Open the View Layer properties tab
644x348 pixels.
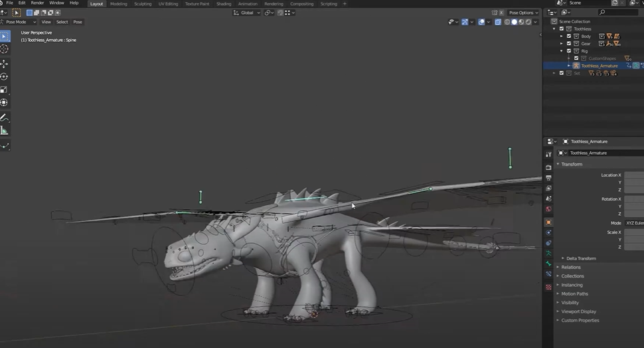click(548, 188)
